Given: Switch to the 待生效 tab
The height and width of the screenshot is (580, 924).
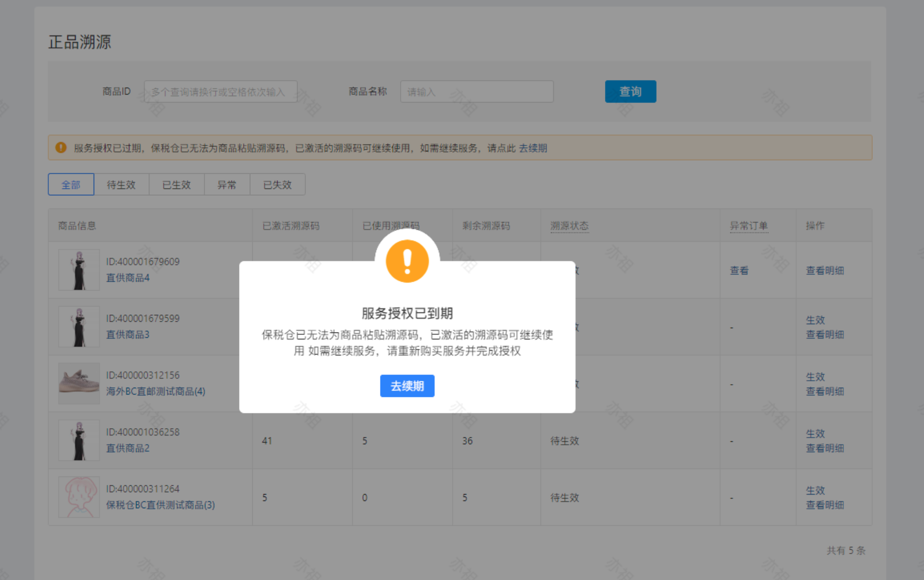Looking at the screenshot, I should point(121,185).
